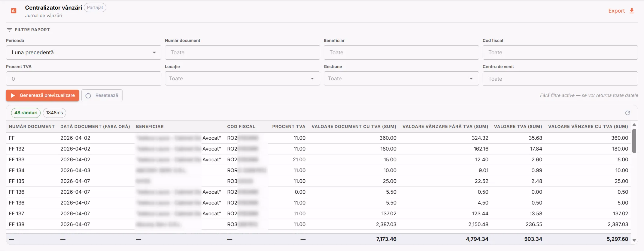Click the Centralizator vânzări title
This screenshot has width=644, height=251.
(53, 7)
